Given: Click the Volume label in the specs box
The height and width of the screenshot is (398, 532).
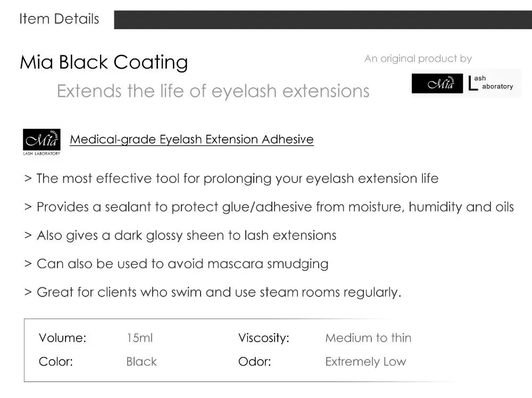Looking at the screenshot, I should point(62,338).
